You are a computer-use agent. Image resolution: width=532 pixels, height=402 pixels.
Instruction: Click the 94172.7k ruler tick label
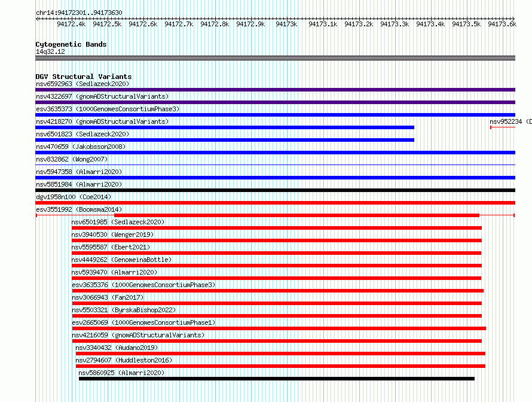179,24
